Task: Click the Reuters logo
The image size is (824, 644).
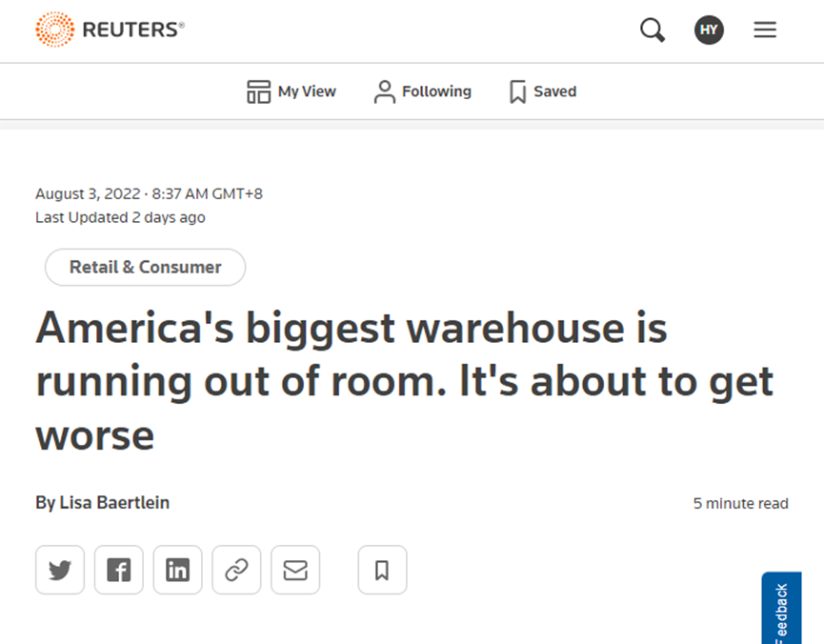Action: [x=110, y=30]
